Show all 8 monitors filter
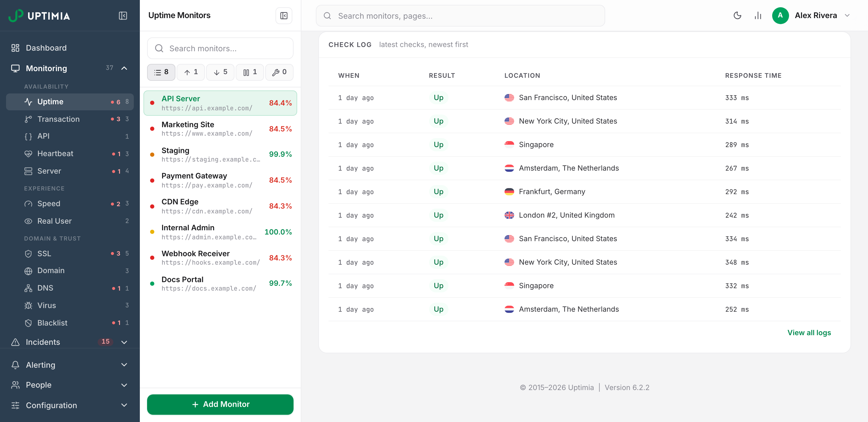This screenshot has height=422, width=868. pos(161,72)
